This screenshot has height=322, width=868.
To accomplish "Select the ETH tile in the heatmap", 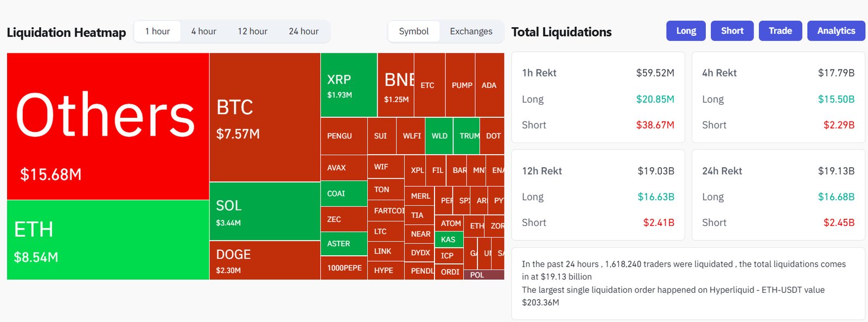I will (x=107, y=239).
